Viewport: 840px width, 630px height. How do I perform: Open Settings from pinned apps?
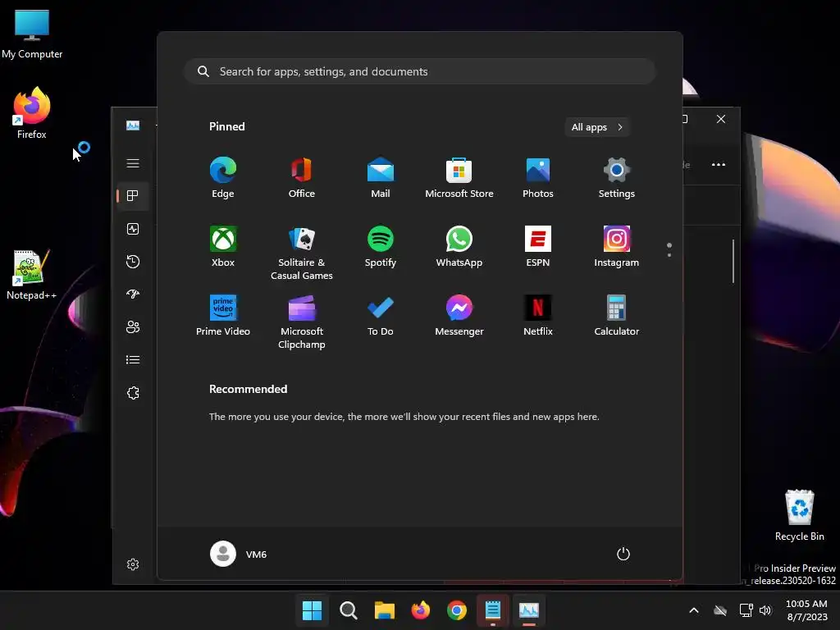click(x=617, y=178)
